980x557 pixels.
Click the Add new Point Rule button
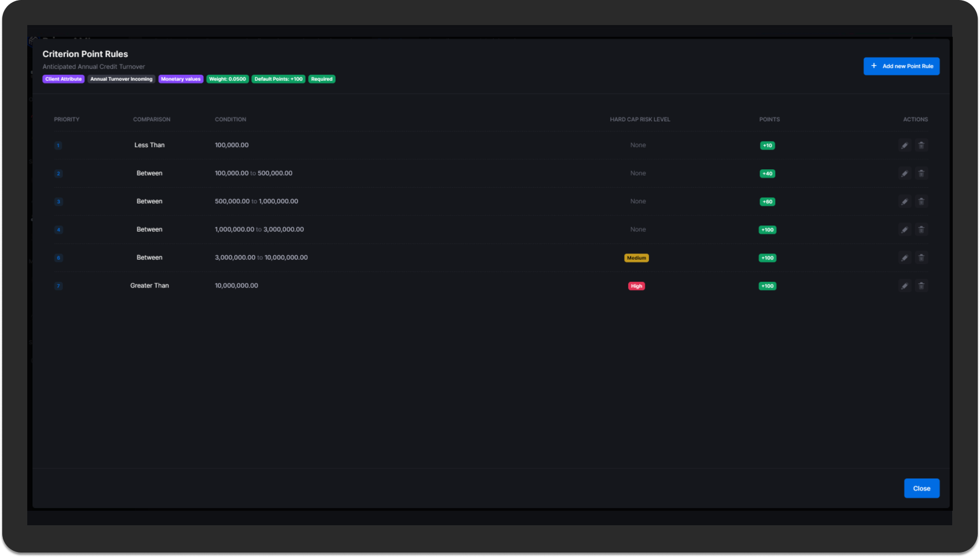pyautogui.click(x=901, y=66)
